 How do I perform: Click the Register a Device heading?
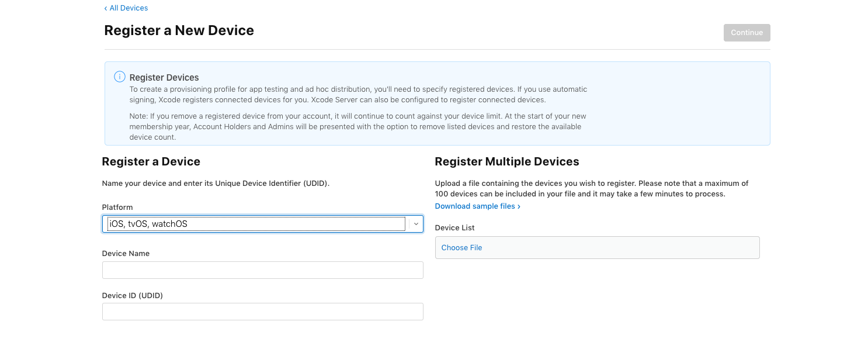[151, 162]
